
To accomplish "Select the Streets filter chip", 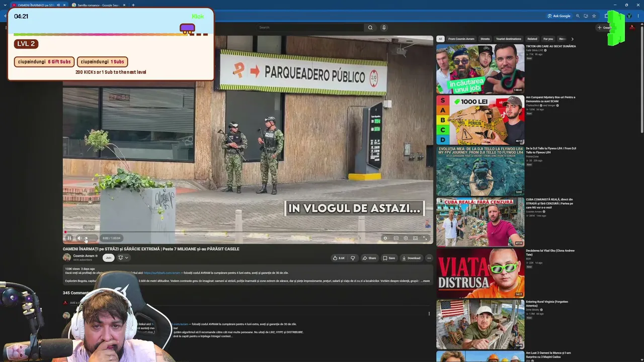I will tap(485, 39).
